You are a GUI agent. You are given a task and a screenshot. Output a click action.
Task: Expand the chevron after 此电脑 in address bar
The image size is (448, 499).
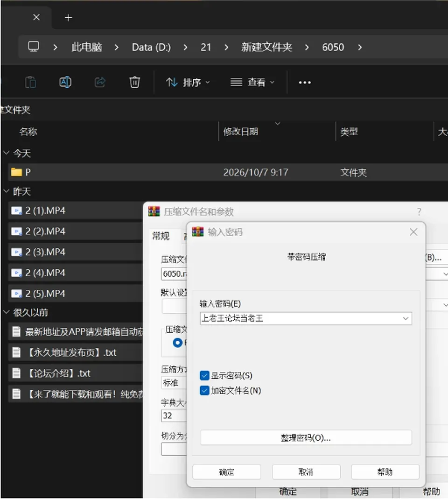[x=117, y=48]
